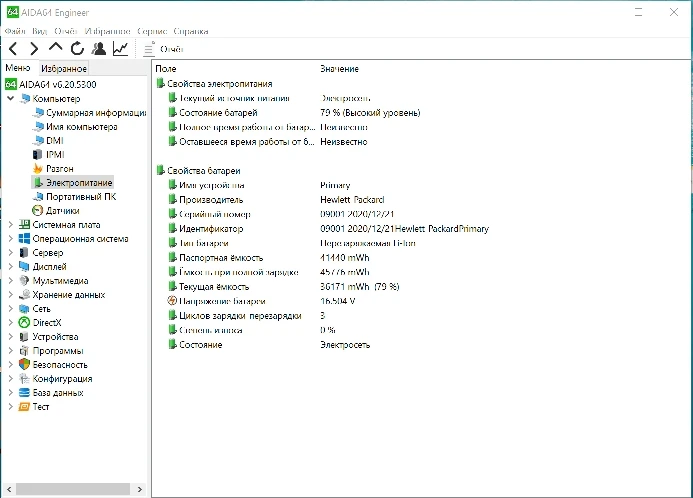Viewport: 693px width, 498px height.
Task: Expand the Дисплей node
Action: point(11,266)
